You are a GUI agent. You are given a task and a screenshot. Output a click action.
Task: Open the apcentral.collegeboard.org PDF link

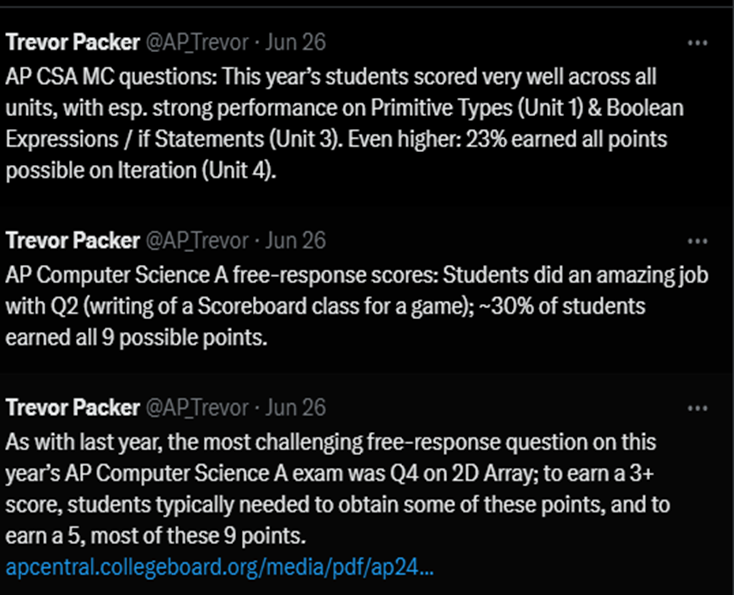pyautogui.click(x=220, y=568)
